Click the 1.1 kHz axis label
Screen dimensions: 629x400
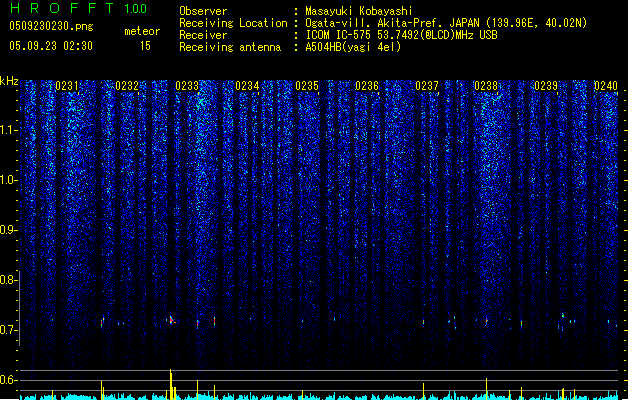9,130
